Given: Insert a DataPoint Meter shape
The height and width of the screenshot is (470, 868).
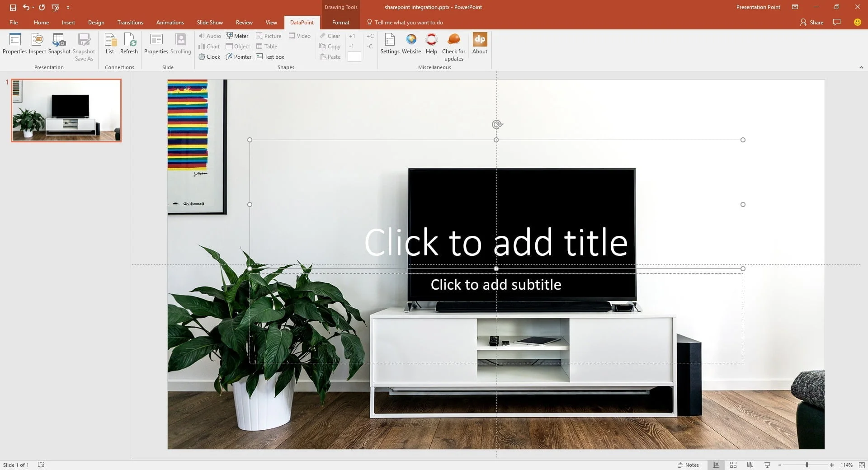Looking at the screenshot, I should coord(237,36).
